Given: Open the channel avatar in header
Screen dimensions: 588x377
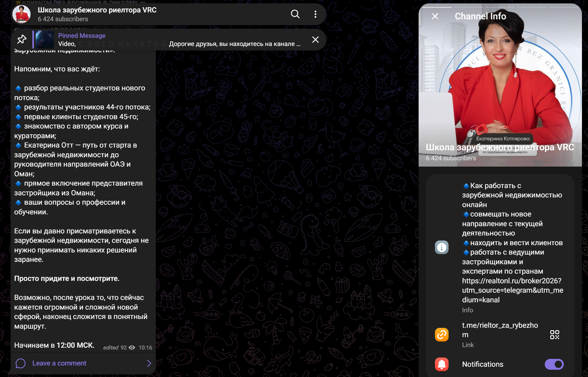Looking at the screenshot, I should [21, 14].
